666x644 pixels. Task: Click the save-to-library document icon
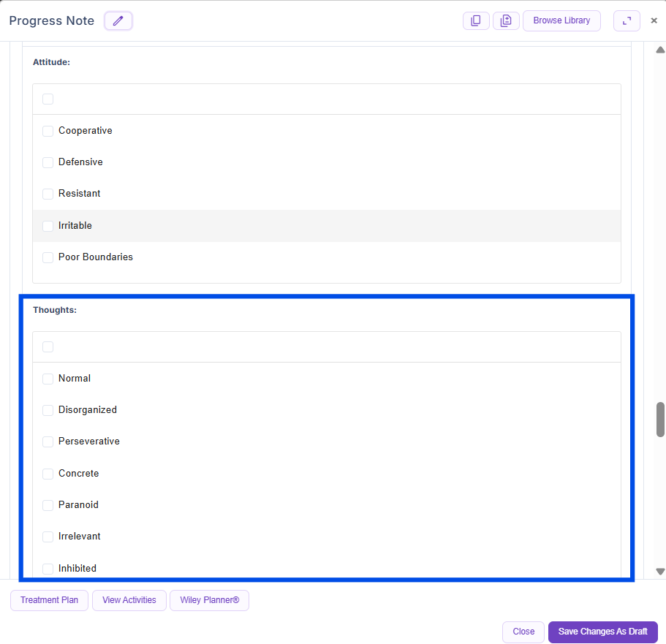click(506, 21)
